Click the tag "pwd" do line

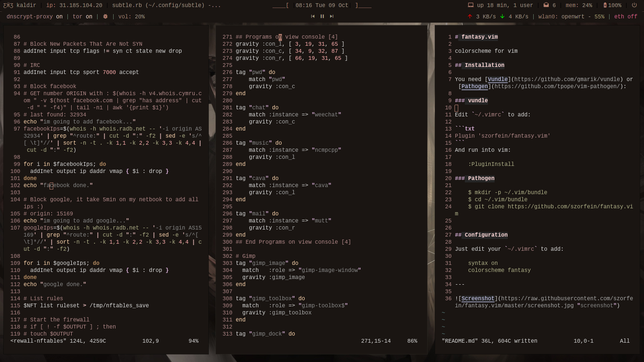click(x=256, y=72)
